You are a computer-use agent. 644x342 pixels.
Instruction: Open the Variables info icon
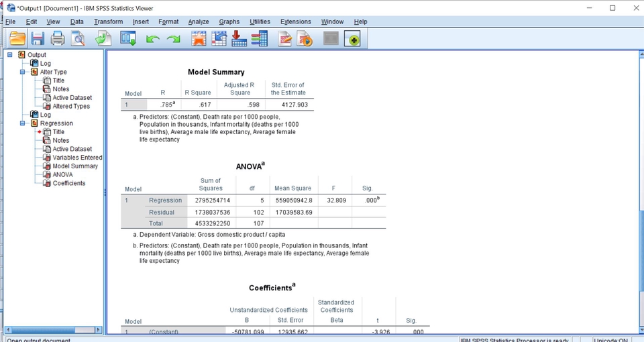pyautogui.click(x=259, y=39)
